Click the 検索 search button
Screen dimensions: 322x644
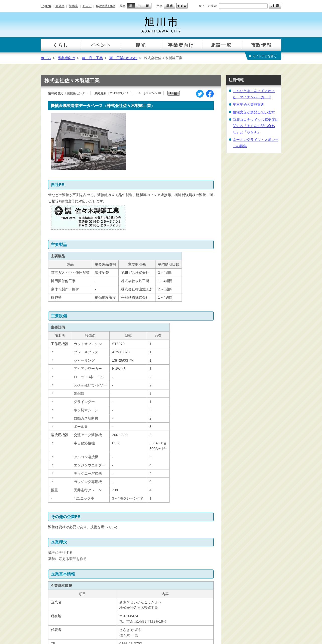(x=275, y=6)
